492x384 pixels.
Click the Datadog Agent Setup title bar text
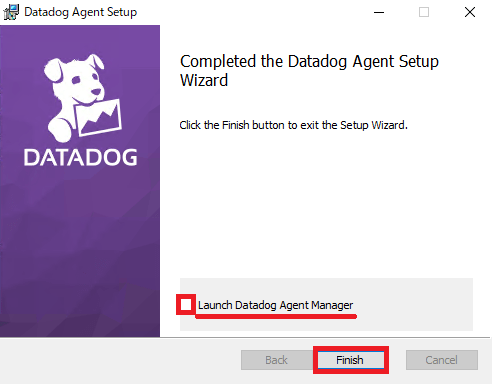click(81, 12)
